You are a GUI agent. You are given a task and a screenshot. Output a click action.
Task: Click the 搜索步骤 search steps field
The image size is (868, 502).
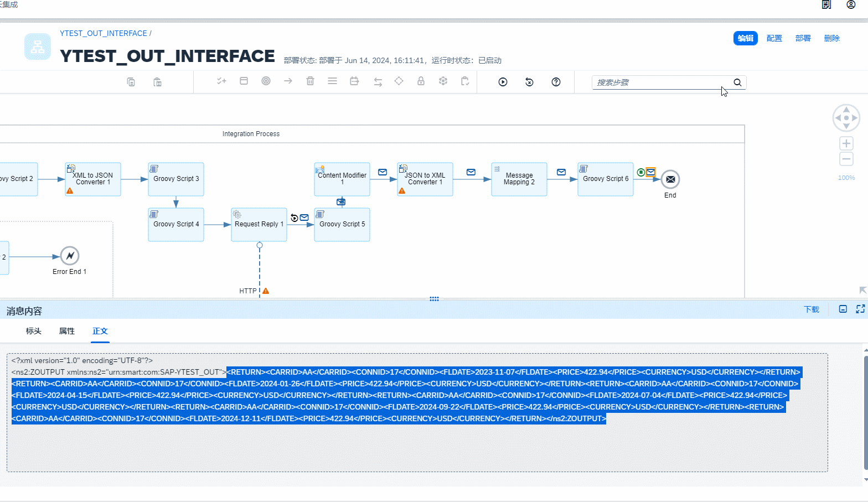(x=659, y=82)
